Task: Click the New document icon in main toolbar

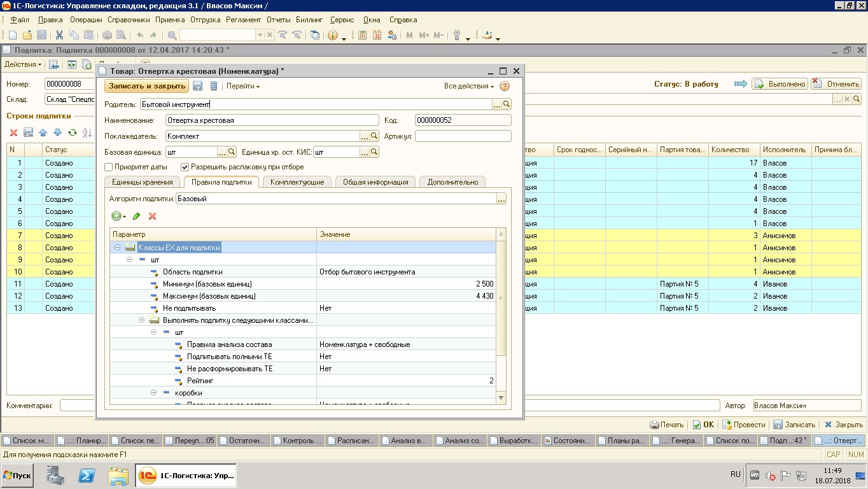Action: point(13,36)
